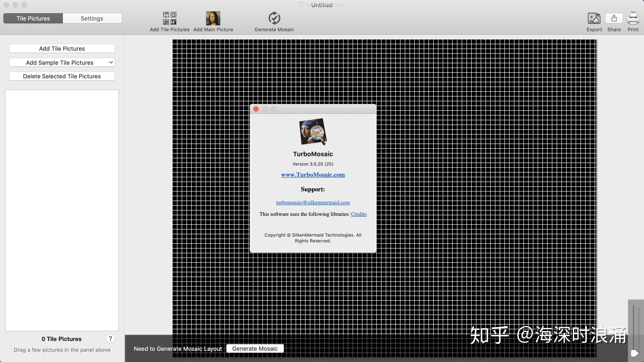
Task: Click the Add Main Picture Mona Lisa icon
Action: (213, 18)
